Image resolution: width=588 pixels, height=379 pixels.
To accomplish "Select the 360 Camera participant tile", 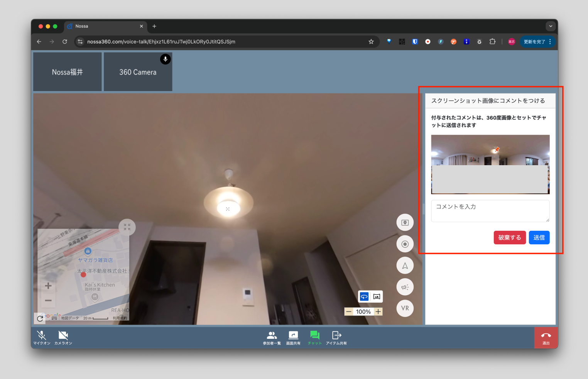I will [138, 72].
